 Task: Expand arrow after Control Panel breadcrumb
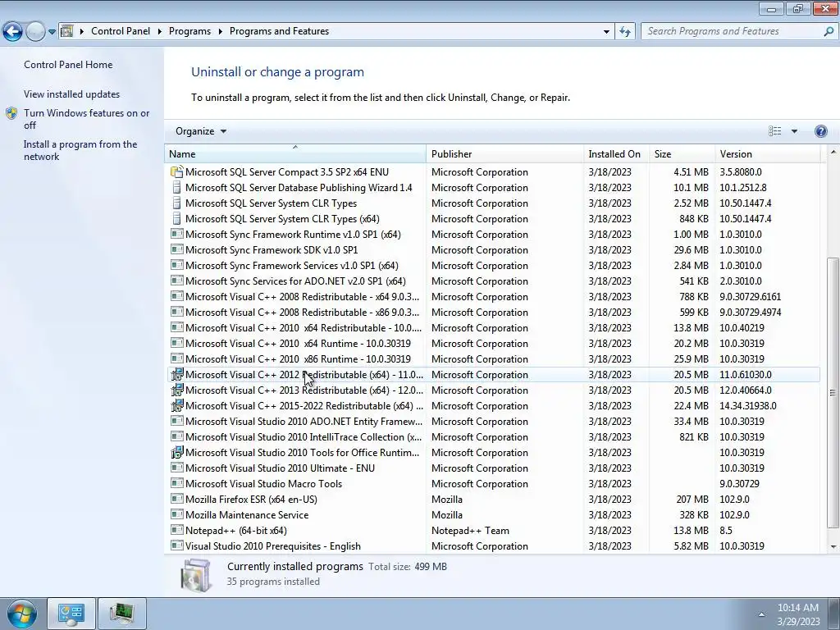click(160, 32)
